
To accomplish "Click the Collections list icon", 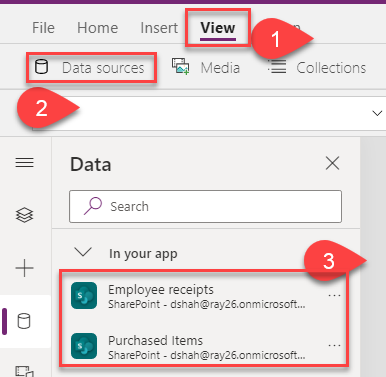I will (x=277, y=66).
